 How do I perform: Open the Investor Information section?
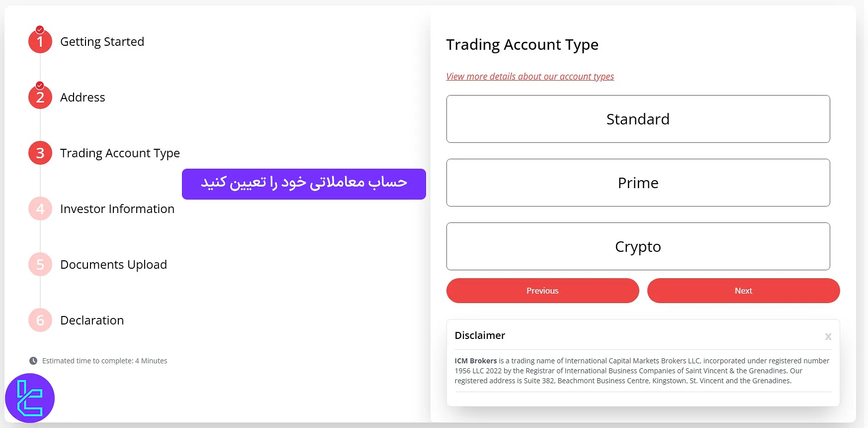click(x=117, y=209)
